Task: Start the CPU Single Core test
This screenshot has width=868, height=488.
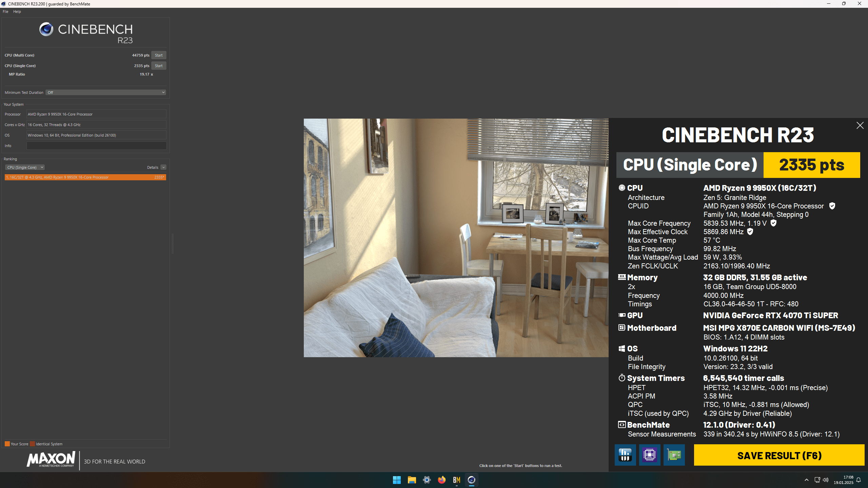Action: click(158, 66)
